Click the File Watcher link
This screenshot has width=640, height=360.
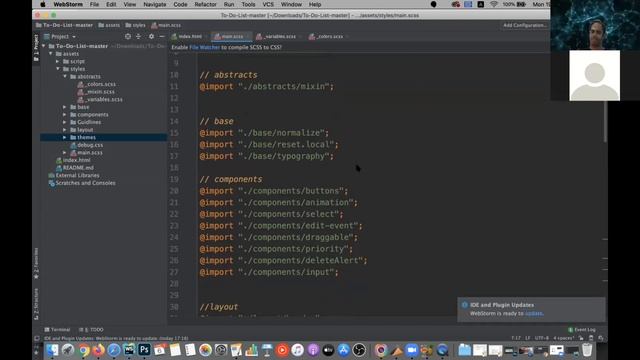point(204,47)
